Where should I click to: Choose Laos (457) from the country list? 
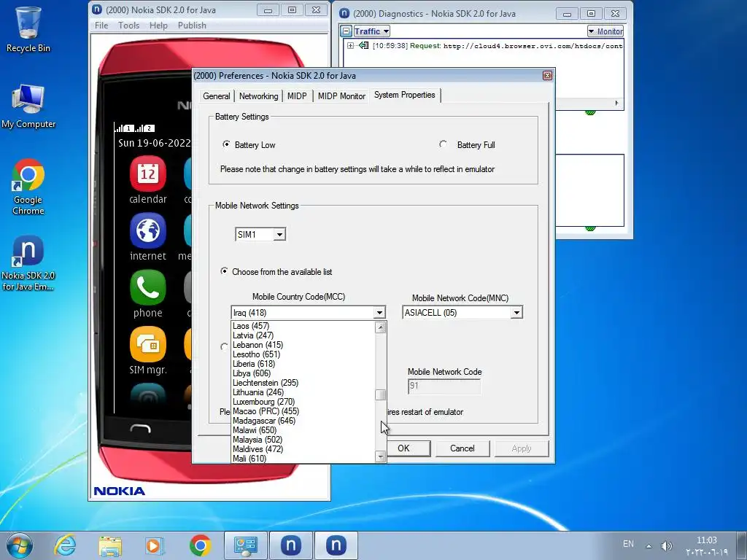pyautogui.click(x=303, y=326)
